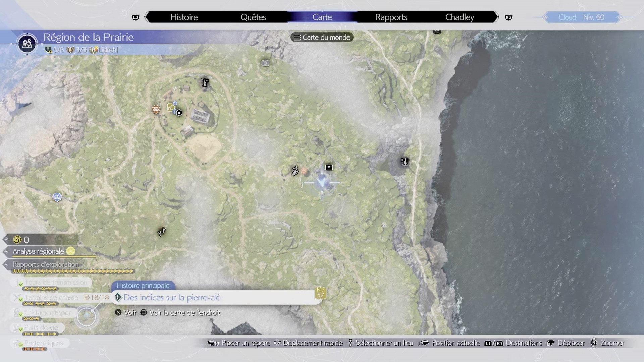Expand the Analyse régionale section
The width and height of the screenshot is (644, 362).
click(x=38, y=251)
